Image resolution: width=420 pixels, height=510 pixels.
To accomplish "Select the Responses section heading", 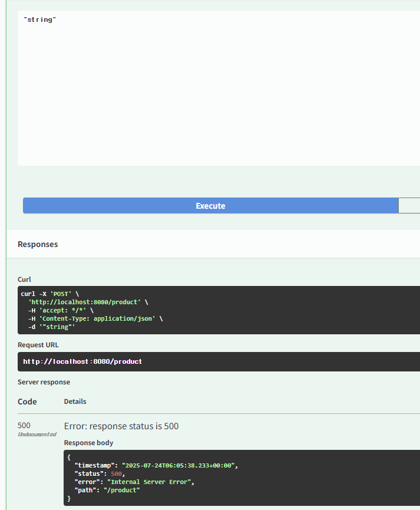I will (x=38, y=244).
